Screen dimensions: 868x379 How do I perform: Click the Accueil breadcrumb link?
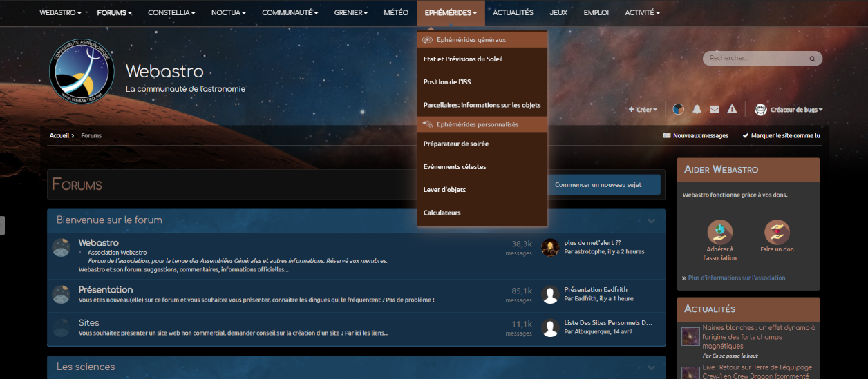(59, 136)
